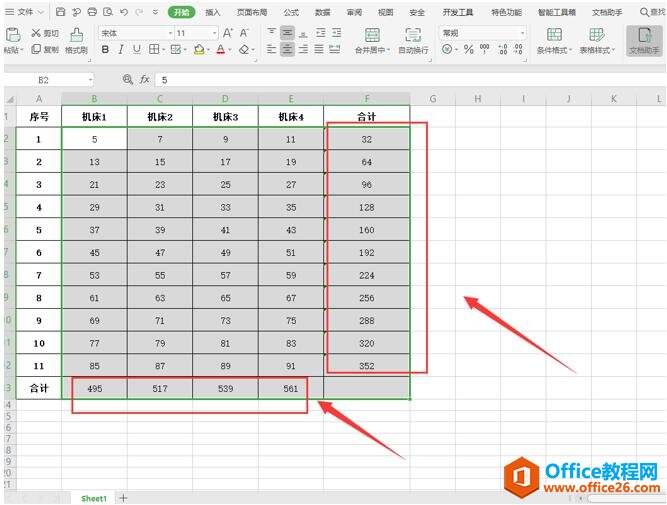Click the clear formatting eraser
The image size is (667, 505).
coord(244,50)
